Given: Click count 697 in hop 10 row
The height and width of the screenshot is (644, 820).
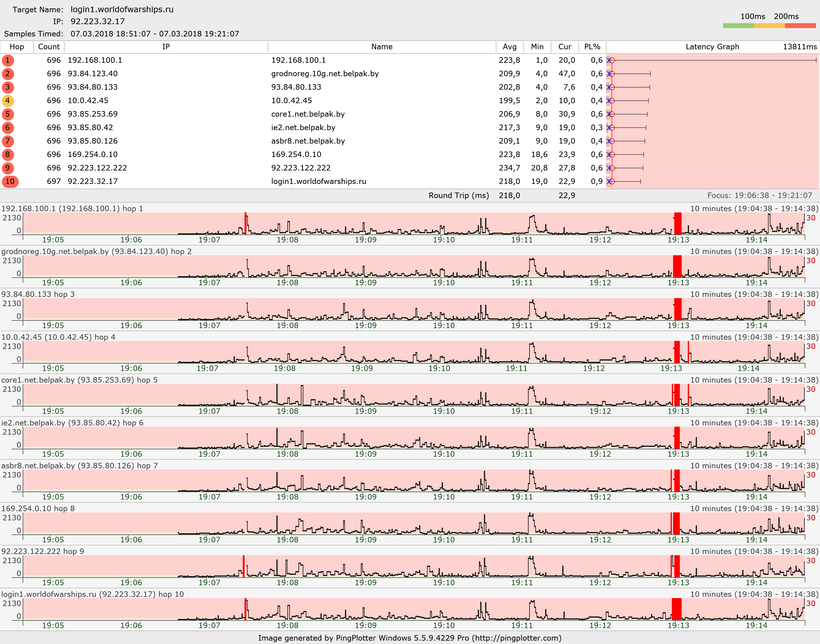Looking at the screenshot, I should pyautogui.click(x=54, y=182).
